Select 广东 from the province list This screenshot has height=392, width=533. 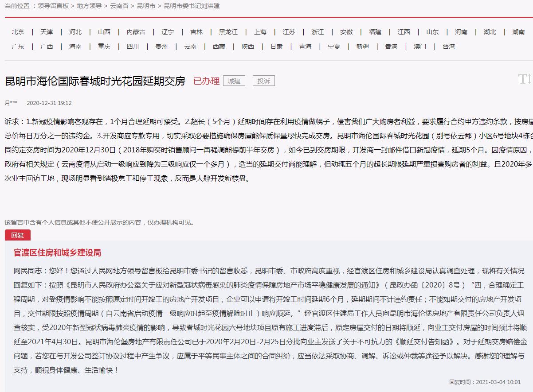18,47
